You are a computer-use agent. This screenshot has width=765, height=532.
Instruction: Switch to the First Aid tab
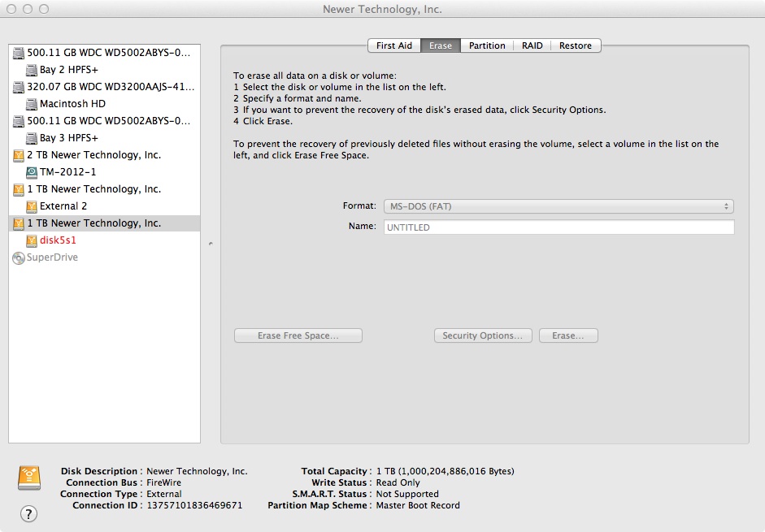(x=393, y=45)
